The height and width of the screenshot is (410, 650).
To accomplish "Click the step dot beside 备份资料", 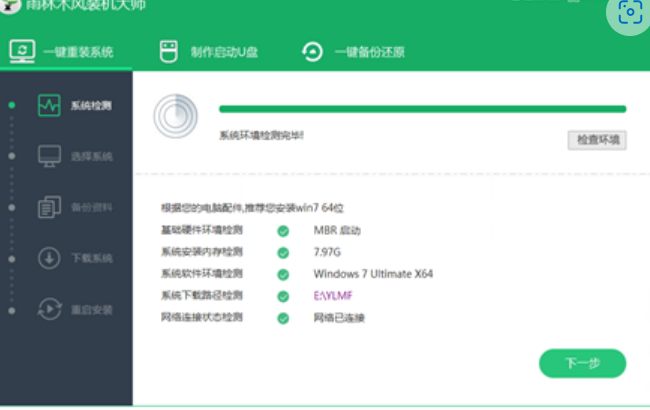I will [12, 207].
